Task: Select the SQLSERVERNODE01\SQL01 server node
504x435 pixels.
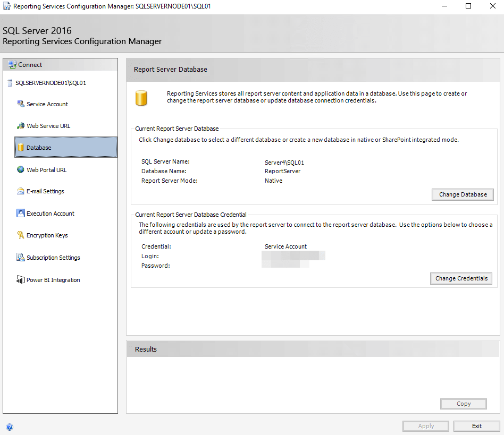Action: point(51,83)
